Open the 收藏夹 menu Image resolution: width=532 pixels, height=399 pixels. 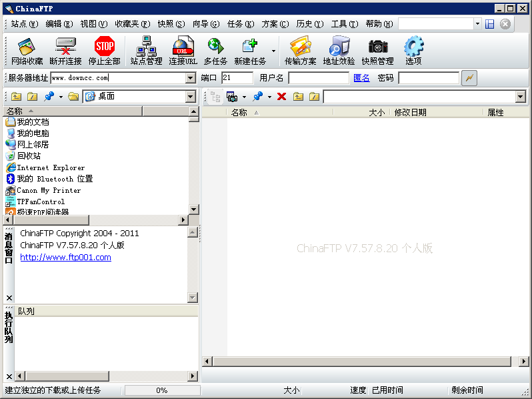click(x=133, y=24)
